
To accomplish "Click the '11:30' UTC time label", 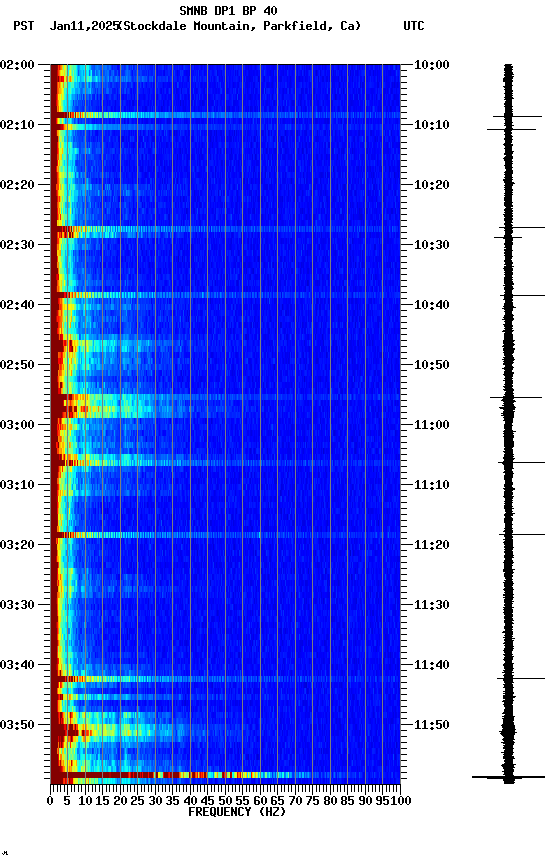I will click(x=432, y=605).
